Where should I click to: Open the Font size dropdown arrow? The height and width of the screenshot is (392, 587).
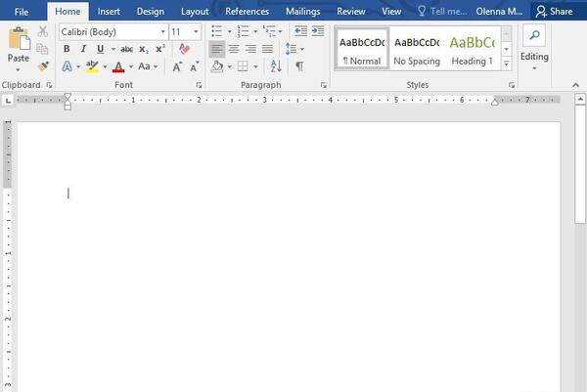(x=196, y=32)
